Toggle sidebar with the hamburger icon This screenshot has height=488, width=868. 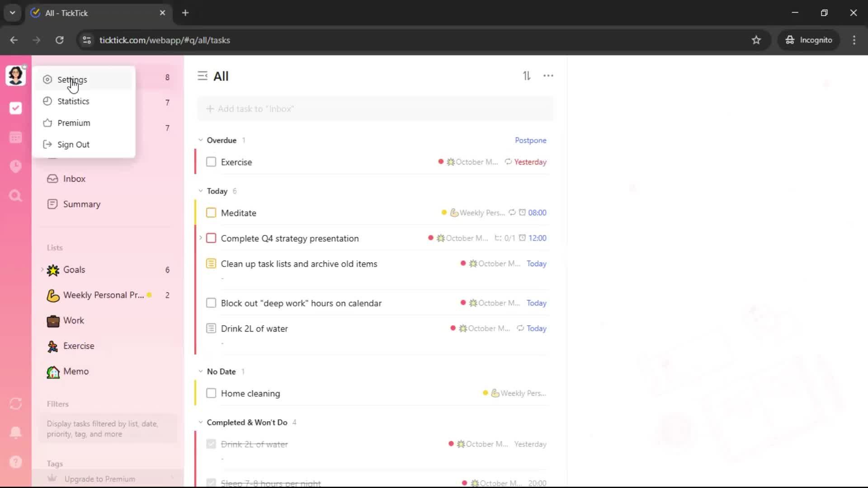pyautogui.click(x=202, y=76)
